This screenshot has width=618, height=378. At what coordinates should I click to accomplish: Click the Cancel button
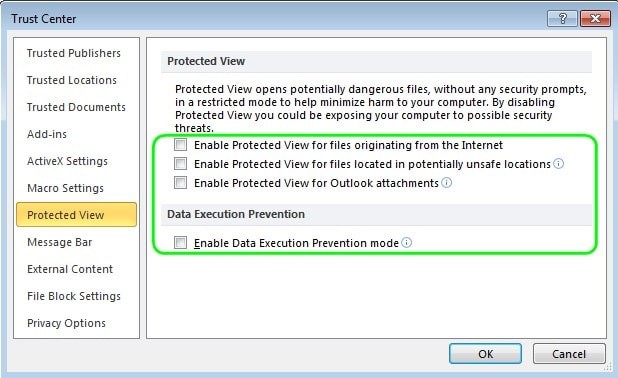(569, 354)
